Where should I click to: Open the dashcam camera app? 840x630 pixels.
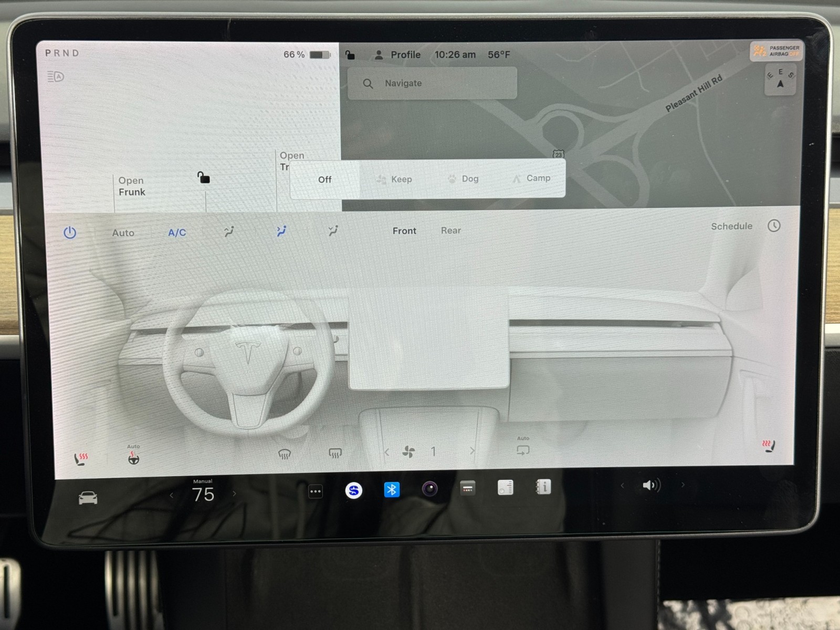point(429,489)
